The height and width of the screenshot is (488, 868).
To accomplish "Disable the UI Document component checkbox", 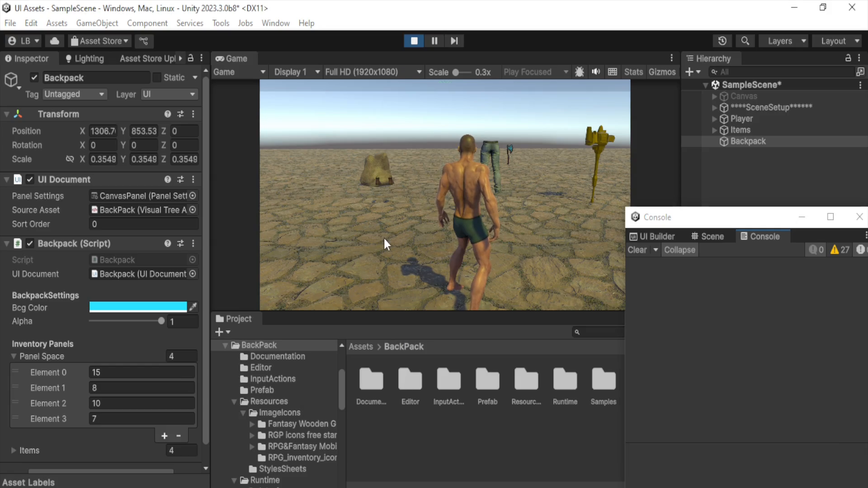I will (x=30, y=179).
